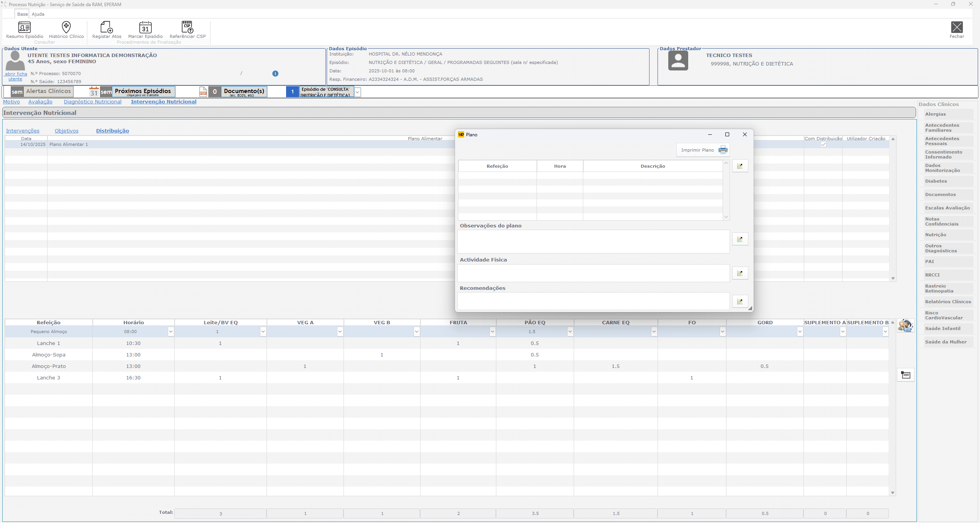The width and height of the screenshot is (980, 523).
Task: Switch to the Objetivos tab
Action: pos(66,131)
